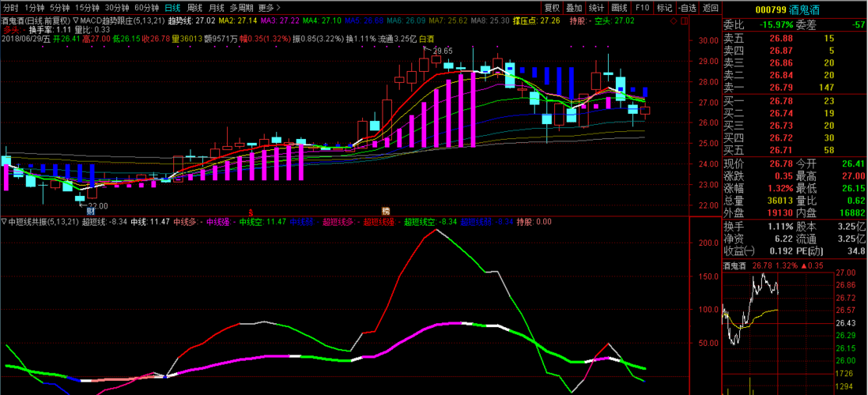The width and height of the screenshot is (868, 395).
Task: Select the 30分钟 period tab
Action: (117, 8)
